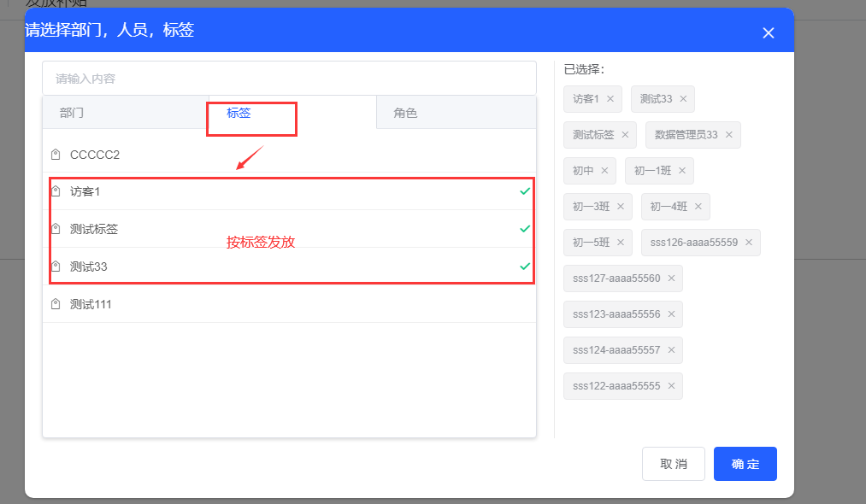This screenshot has height=504, width=866.
Task: Remove 测试33 from selected list
Action: [682, 99]
